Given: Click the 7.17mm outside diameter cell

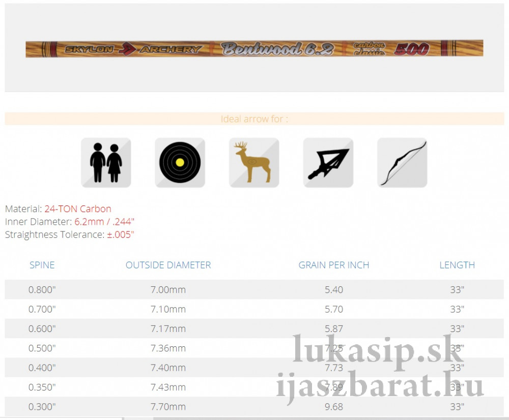Looking at the screenshot, I should pyautogui.click(x=168, y=328).
